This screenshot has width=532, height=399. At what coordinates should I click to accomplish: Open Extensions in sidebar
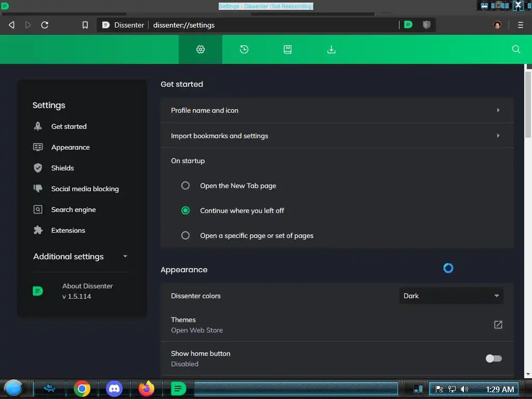[x=68, y=230]
